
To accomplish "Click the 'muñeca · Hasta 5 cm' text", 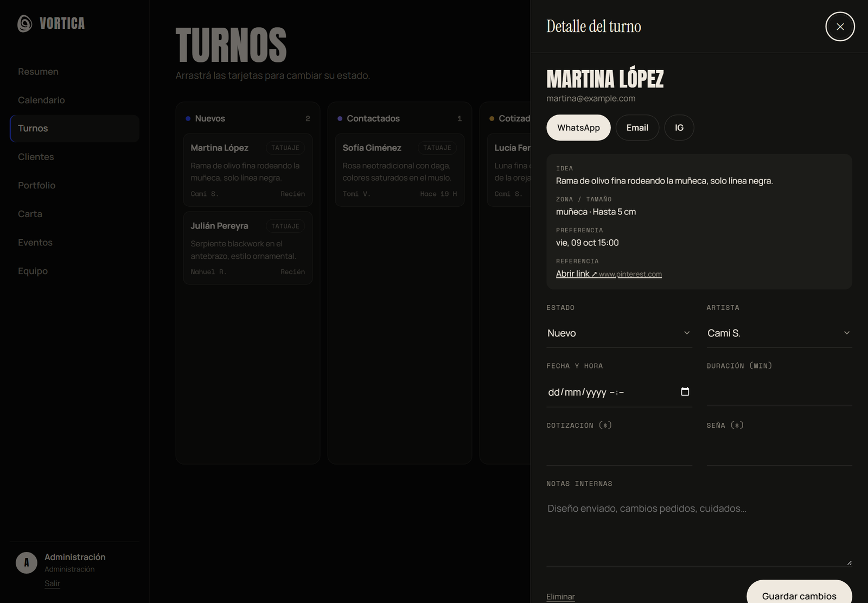I will pos(596,212).
